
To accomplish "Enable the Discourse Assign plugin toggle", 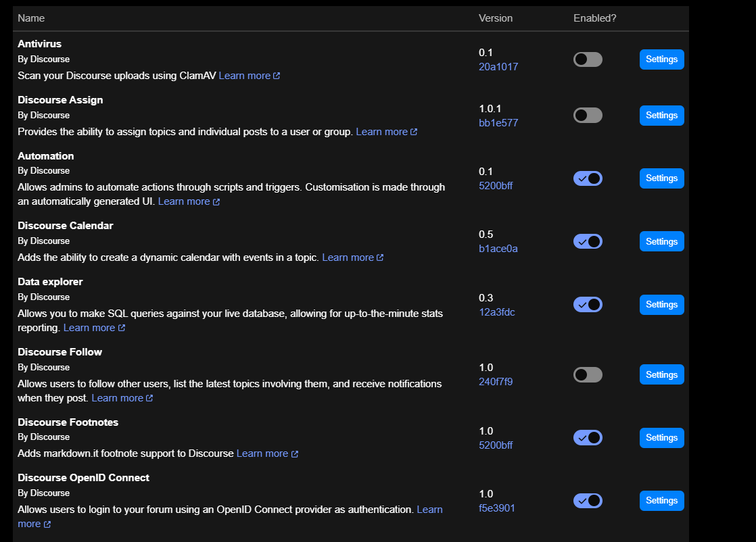I will click(x=588, y=115).
